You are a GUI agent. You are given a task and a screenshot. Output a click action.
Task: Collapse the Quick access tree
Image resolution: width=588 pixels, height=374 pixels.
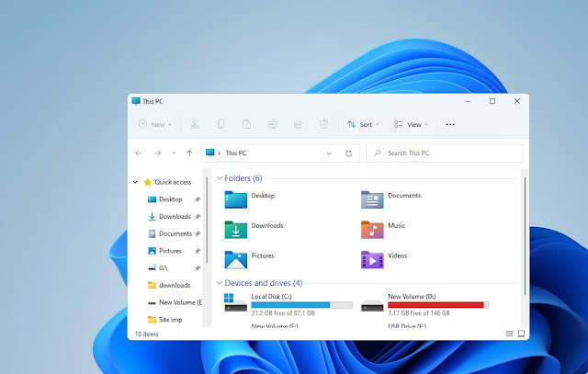click(135, 182)
